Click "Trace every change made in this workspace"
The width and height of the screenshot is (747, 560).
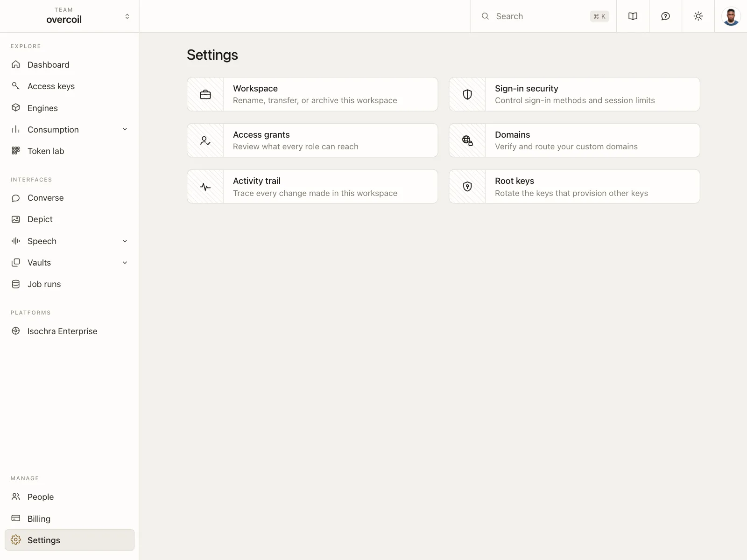(315, 193)
